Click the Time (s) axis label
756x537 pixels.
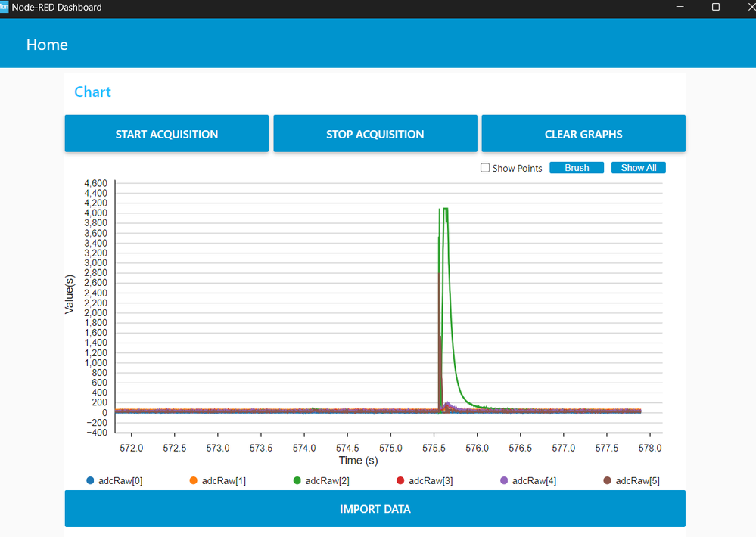coord(358,461)
